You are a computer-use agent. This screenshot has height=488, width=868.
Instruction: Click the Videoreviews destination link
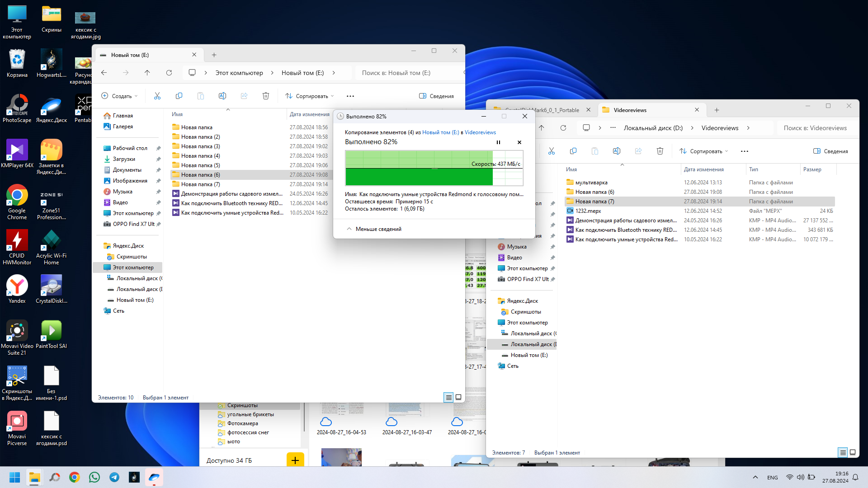point(480,132)
